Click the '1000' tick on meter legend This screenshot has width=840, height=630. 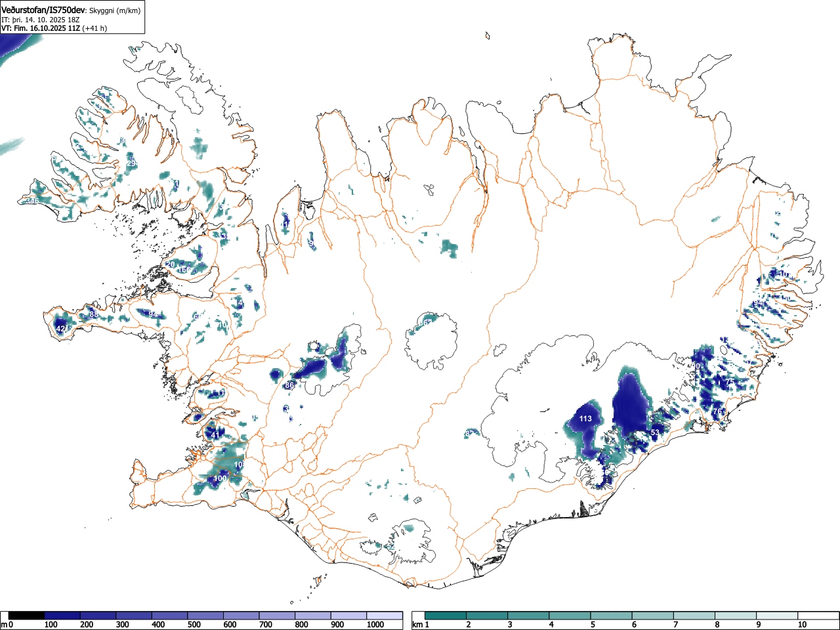pos(375,625)
